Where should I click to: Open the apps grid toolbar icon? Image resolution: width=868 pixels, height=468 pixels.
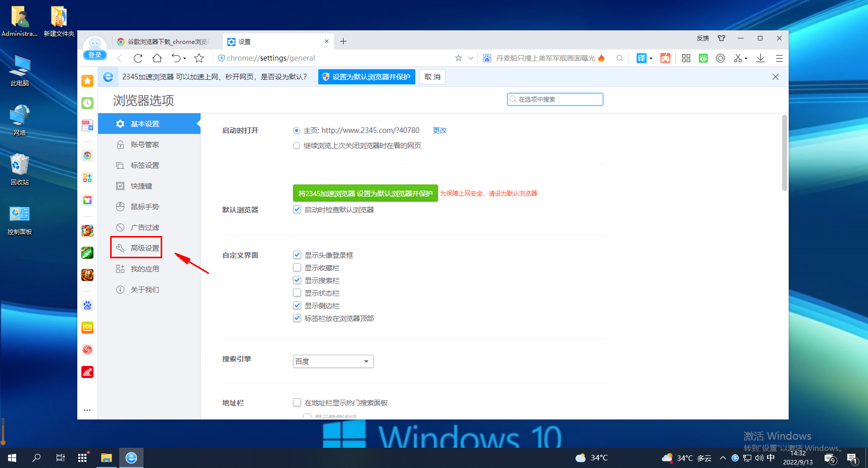click(686, 58)
